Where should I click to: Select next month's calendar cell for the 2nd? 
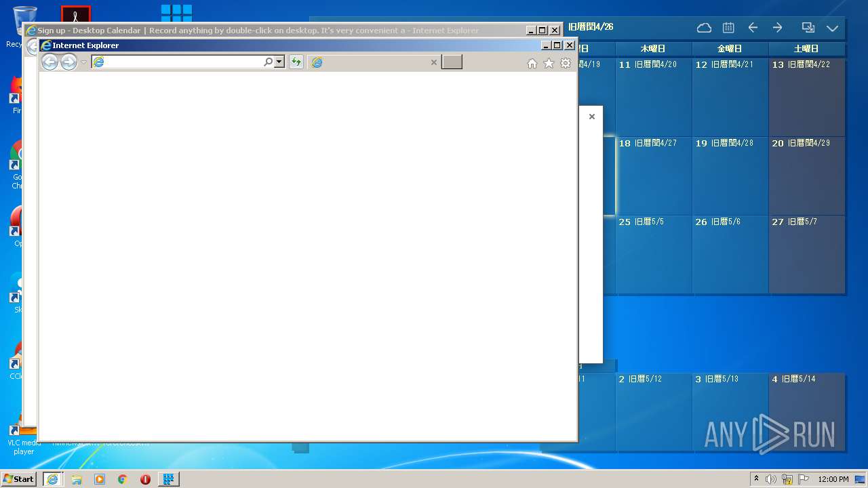[x=654, y=412]
